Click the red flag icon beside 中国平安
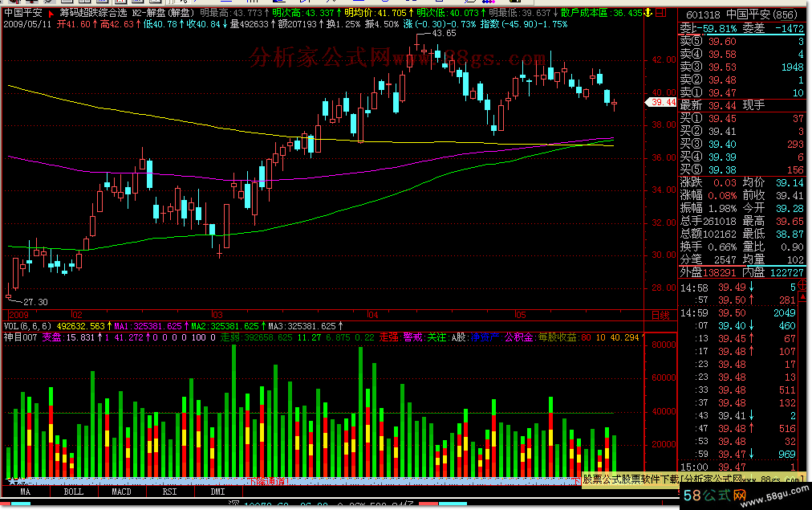 (x=51, y=13)
